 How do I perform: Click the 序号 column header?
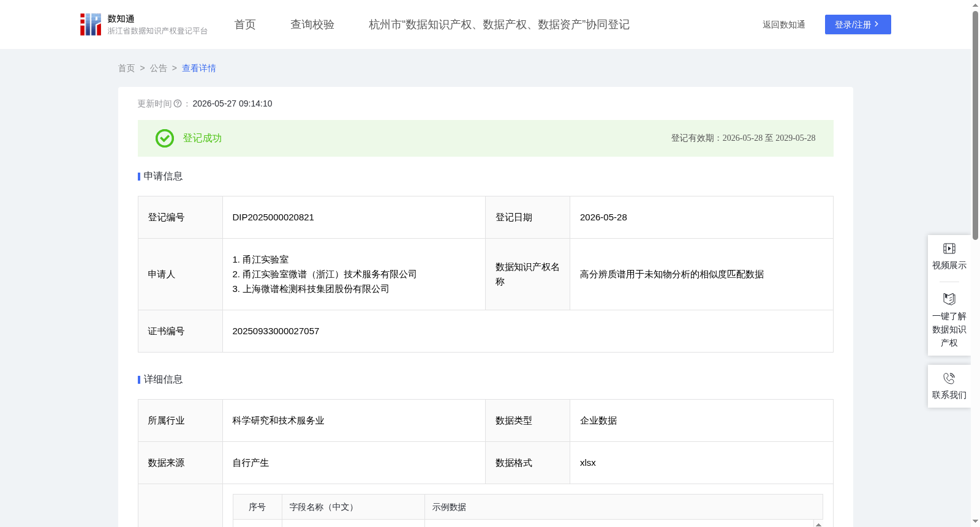pyautogui.click(x=257, y=507)
